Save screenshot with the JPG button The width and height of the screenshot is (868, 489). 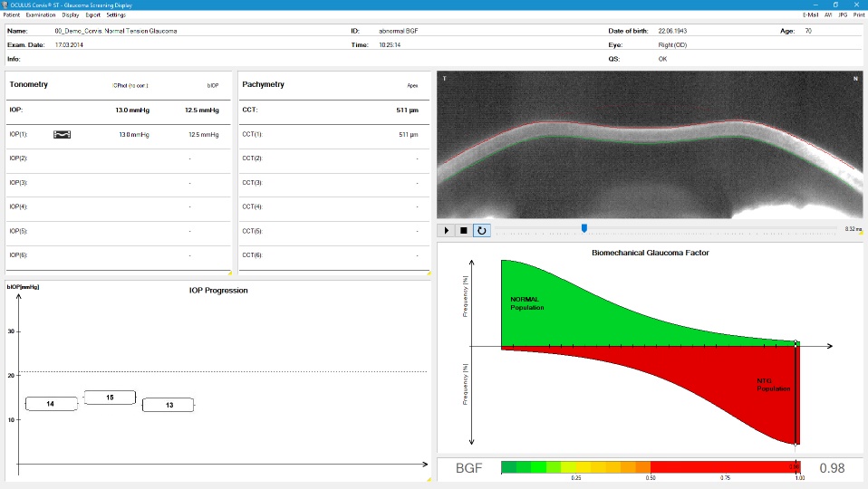(843, 15)
